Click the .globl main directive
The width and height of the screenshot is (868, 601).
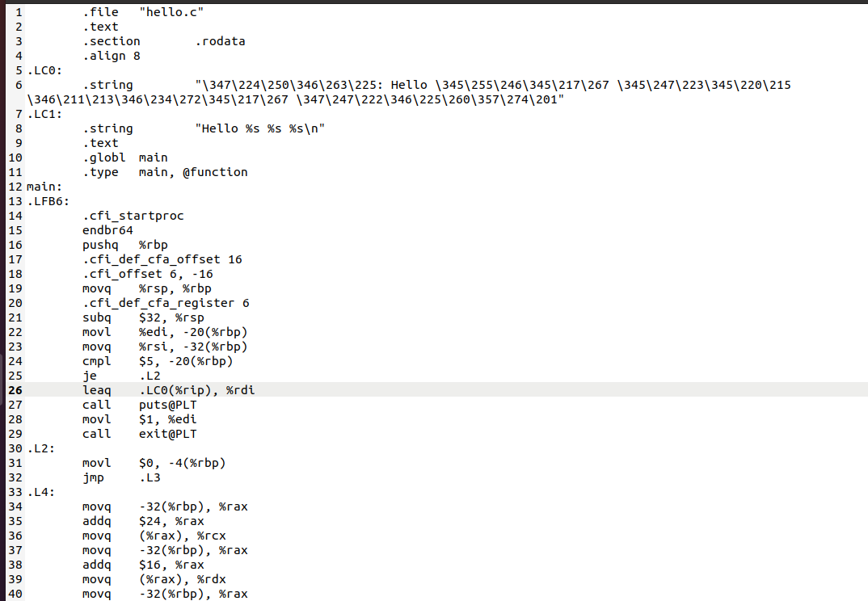[x=125, y=158]
